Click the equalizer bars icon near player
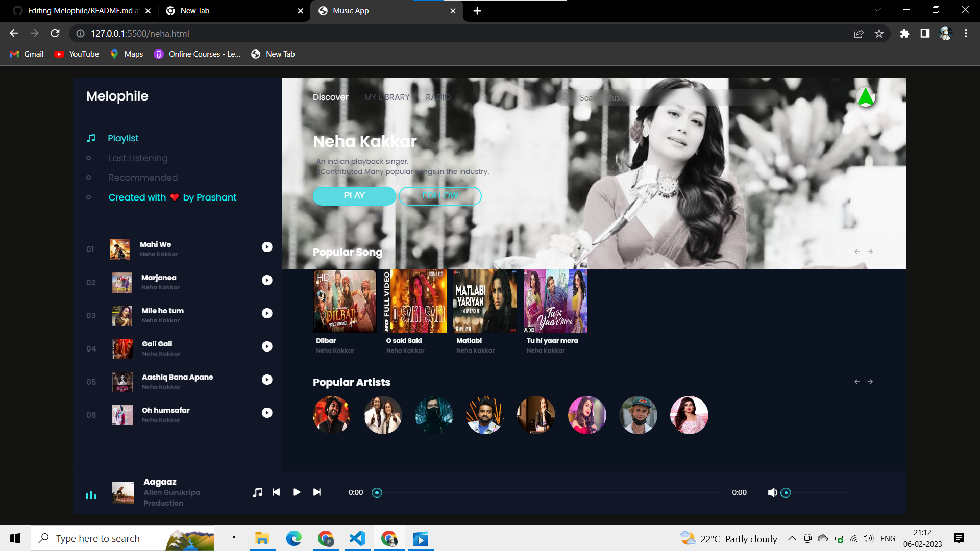This screenshot has height=551, width=980. coord(91,495)
